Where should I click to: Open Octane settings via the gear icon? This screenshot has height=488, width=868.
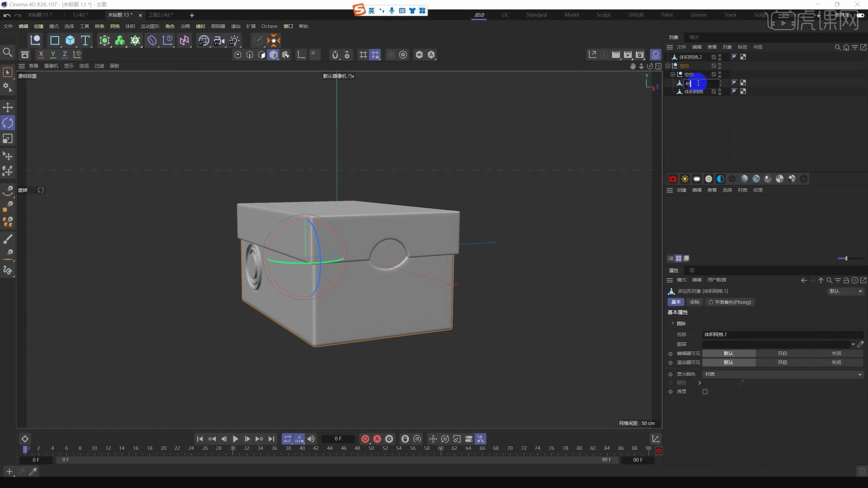pyautogui.click(x=804, y=178)
